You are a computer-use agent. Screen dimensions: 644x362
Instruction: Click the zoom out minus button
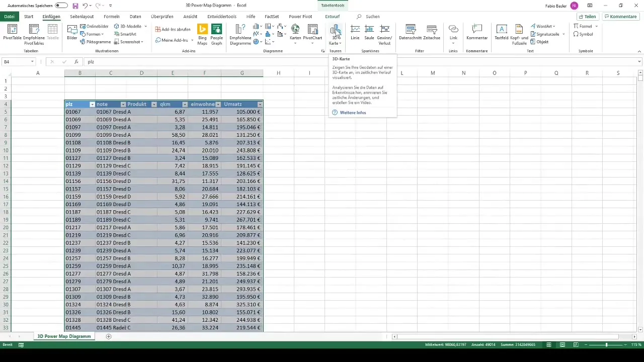tap(586, 345)
